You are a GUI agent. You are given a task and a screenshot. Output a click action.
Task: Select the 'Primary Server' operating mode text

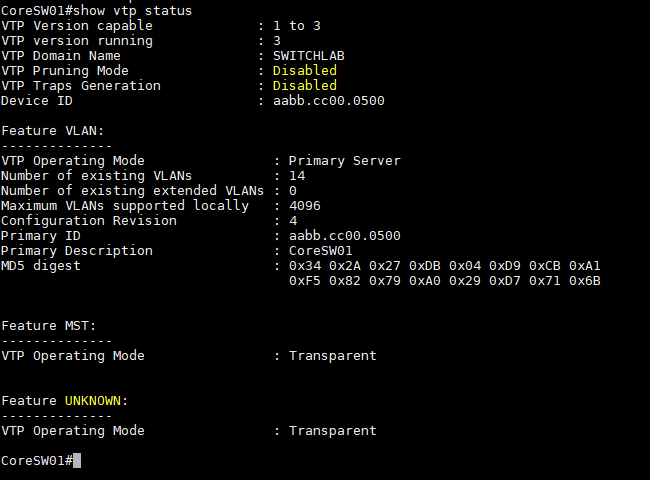tap(345, 160)
